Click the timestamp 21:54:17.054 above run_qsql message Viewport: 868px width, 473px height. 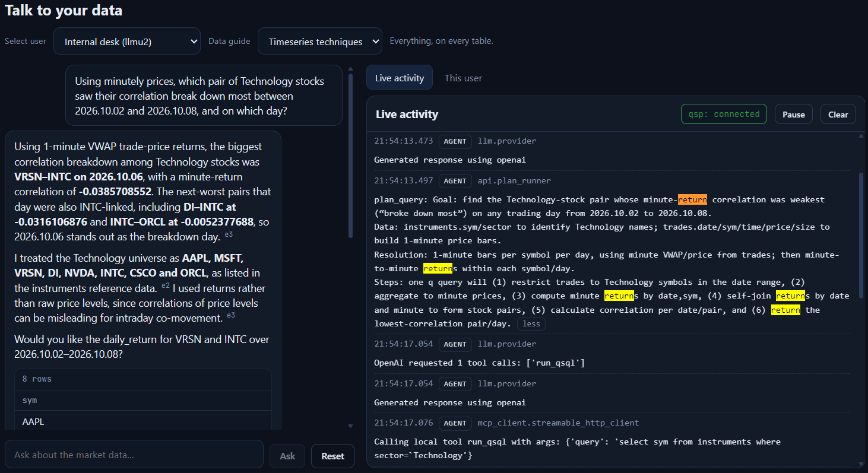(403, 344)
